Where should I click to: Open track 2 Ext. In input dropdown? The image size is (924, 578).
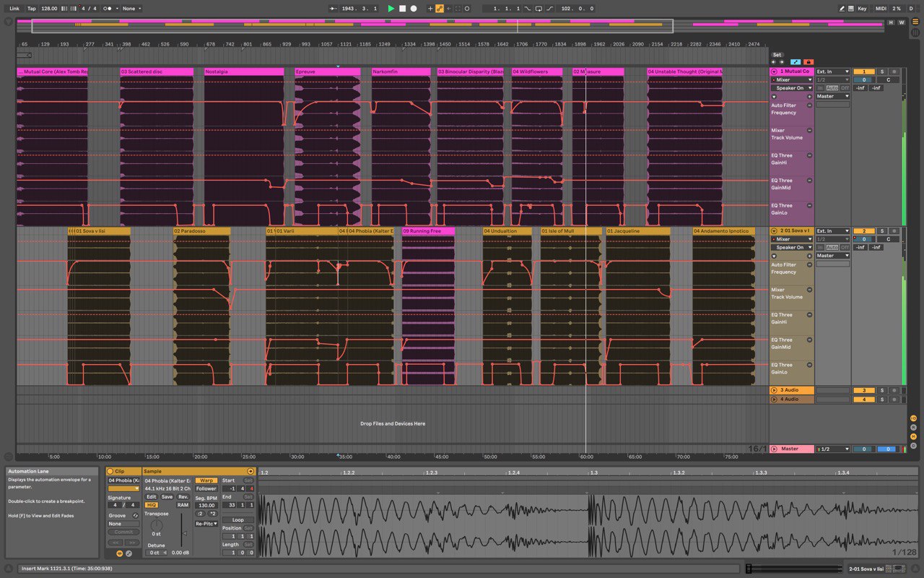(833, 231)
